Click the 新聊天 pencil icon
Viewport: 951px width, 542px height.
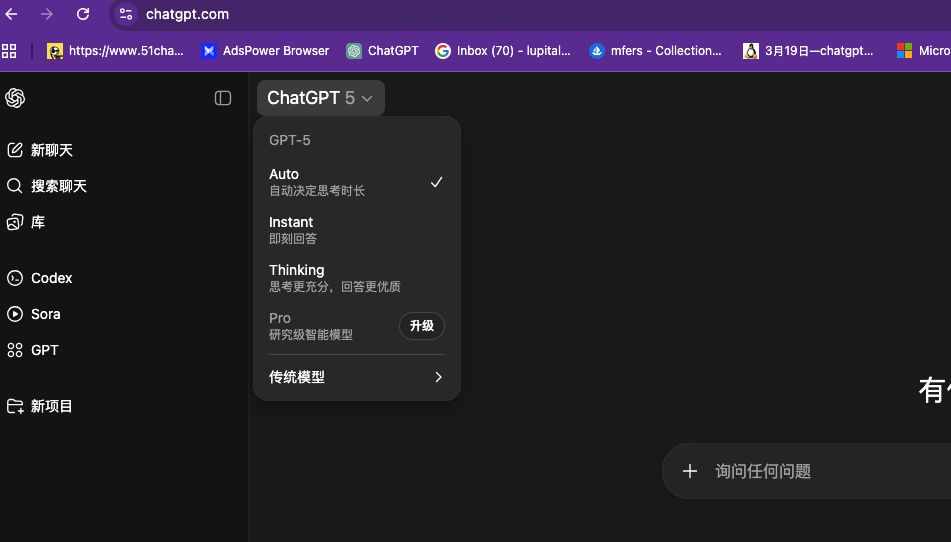tap(15, 150)
